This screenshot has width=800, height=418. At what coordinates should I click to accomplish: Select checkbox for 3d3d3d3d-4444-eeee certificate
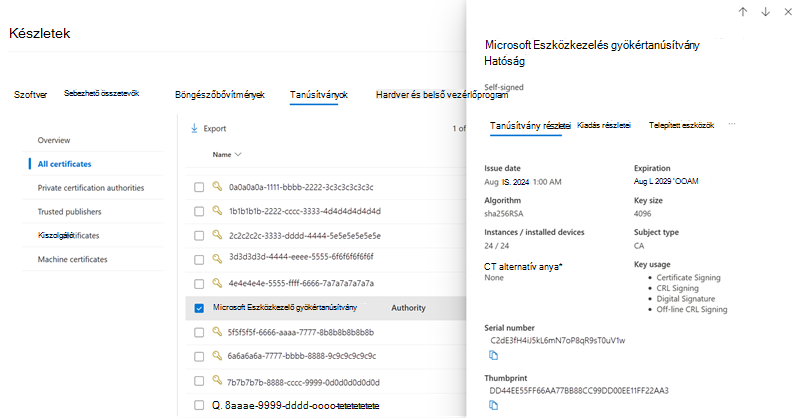199,260
